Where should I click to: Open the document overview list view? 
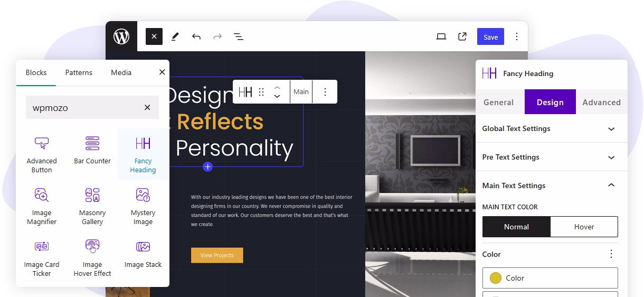[x=239, y=36]
